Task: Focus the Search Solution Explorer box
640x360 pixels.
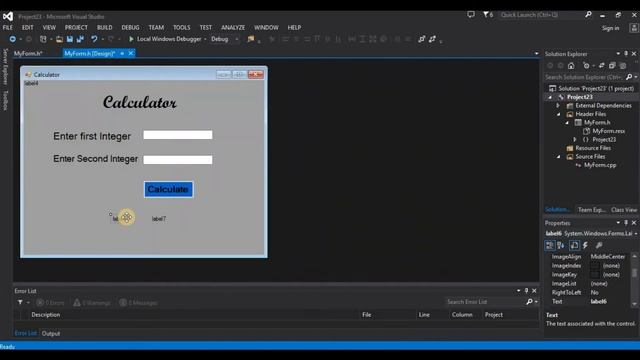Action: coord(584,77)
